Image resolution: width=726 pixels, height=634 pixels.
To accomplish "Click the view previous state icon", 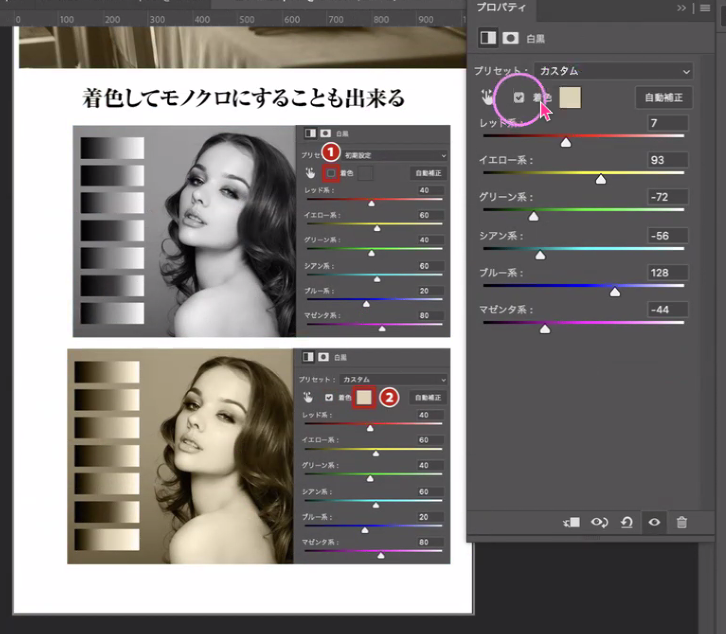I will click(x=600, y=522).
